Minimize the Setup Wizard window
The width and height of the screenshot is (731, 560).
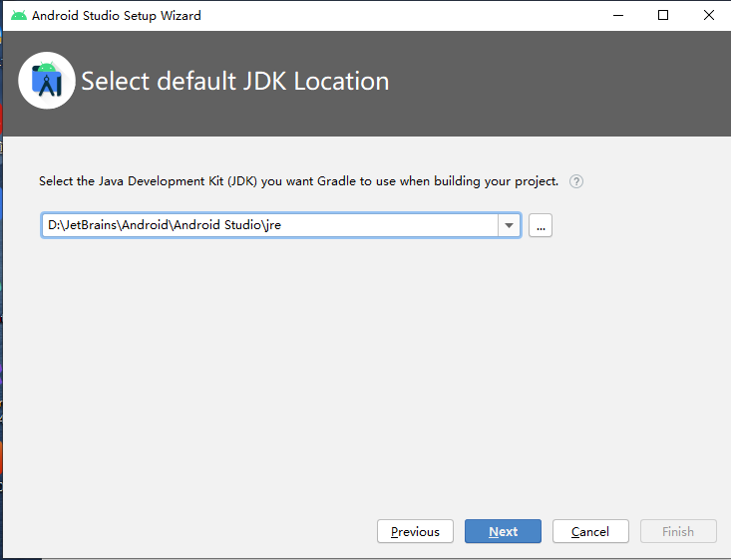pyautogui.click(x=618, y=15)
